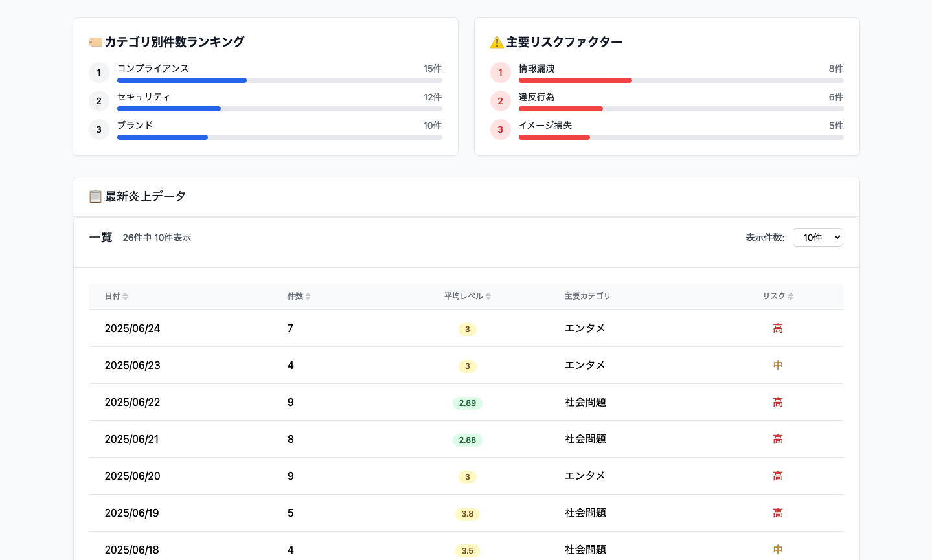Click the sort arrows on 平均レベル column
The image size is (932, 560).
[x=488, y=296]
